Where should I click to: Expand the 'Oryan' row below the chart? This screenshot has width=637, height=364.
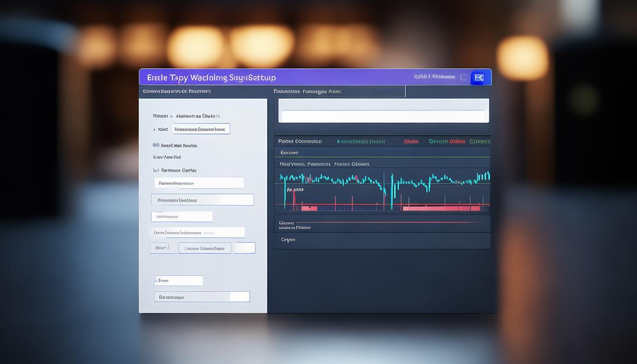pos(382,240)
